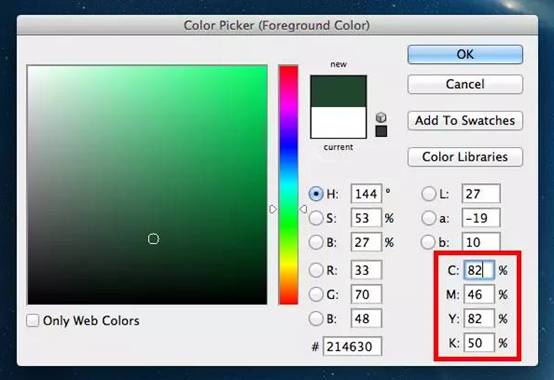Viewport: 554px width, 380px height.
Task: Click the current color white swatch
Action: coord(338,123)
